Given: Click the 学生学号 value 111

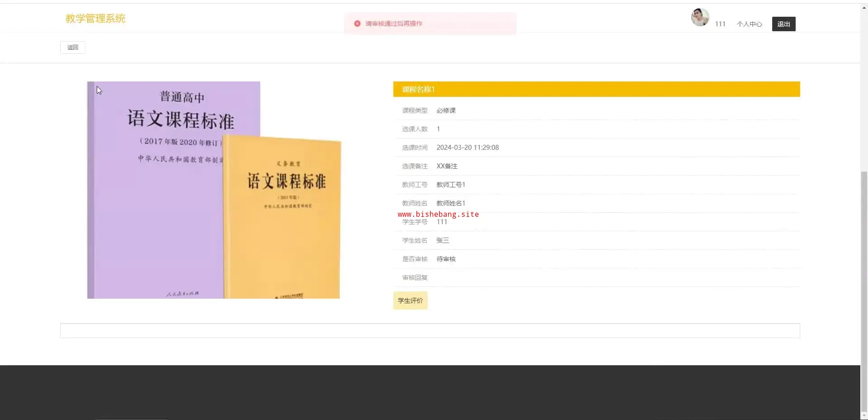Looking at the screenshot, I should [442, 222].
